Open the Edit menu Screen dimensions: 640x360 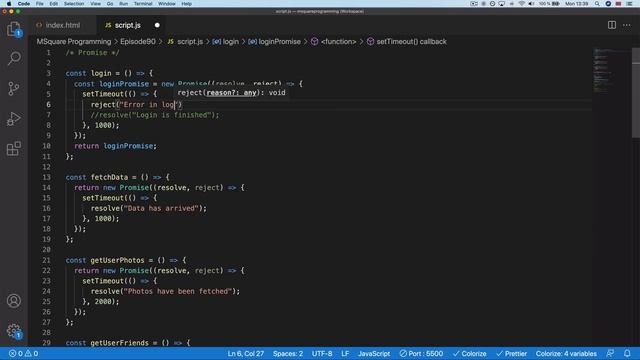click(53, 4)
